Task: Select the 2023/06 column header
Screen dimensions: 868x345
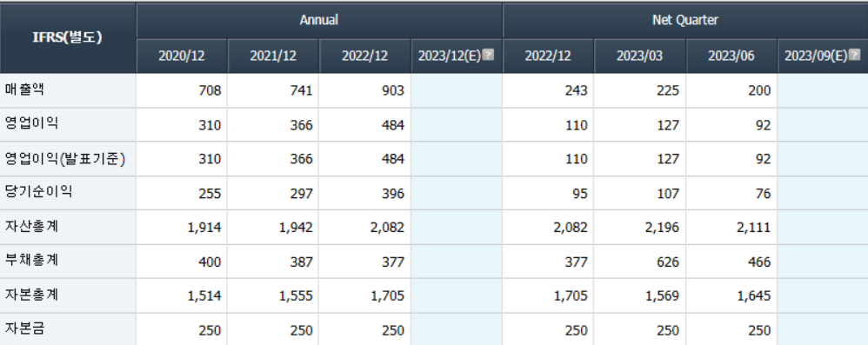Action: point(731,56)
